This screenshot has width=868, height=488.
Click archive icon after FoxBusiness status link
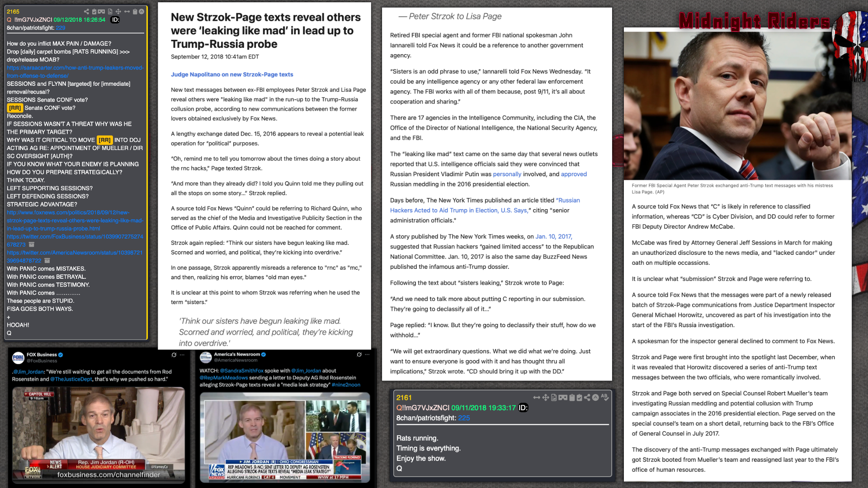click(32, 244)
